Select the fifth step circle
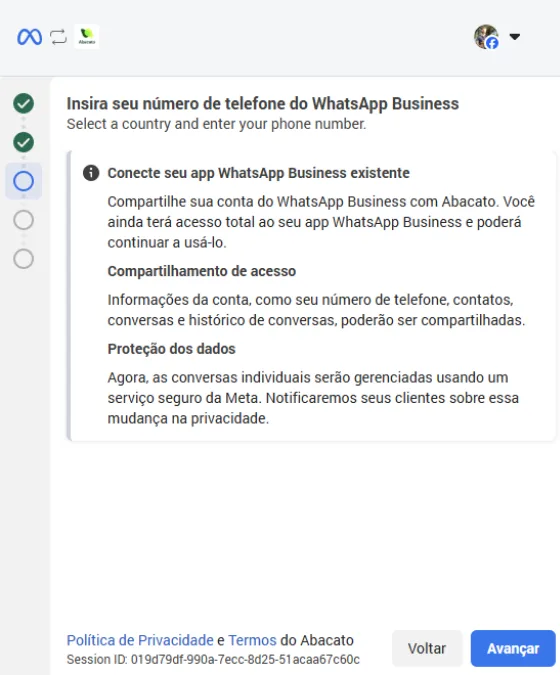Image resolution: width=560 pixels, height=675 pixels. 23,259
